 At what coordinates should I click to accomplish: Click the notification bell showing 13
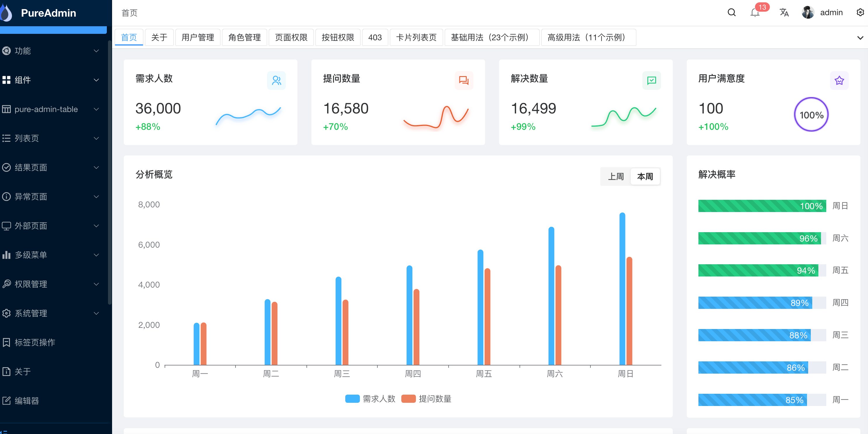[755, 13]
